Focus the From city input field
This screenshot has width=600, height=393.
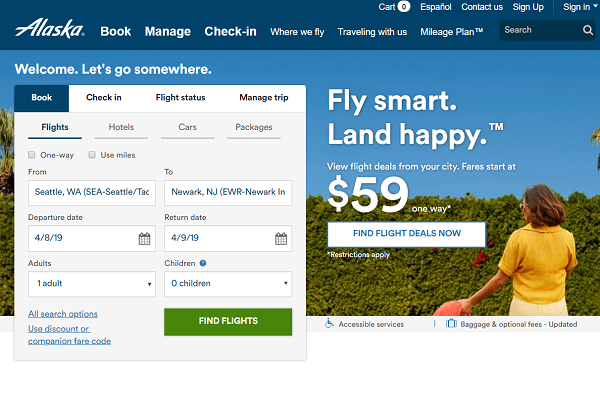click(92, 192)
